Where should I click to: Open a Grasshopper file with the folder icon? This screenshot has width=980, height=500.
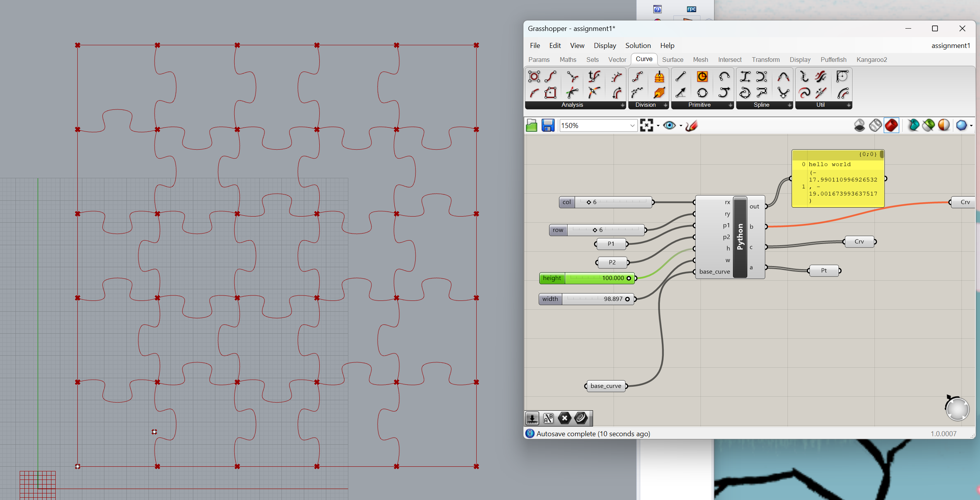coord(532,125)
